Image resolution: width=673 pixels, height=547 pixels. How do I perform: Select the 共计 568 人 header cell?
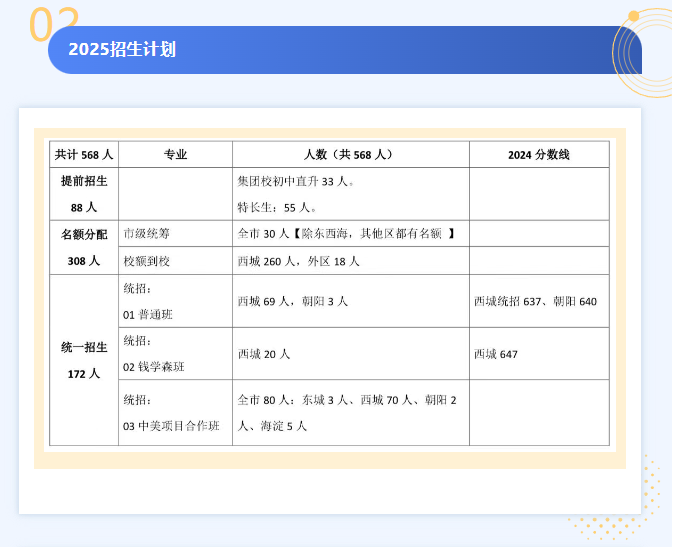pos(84,155)
